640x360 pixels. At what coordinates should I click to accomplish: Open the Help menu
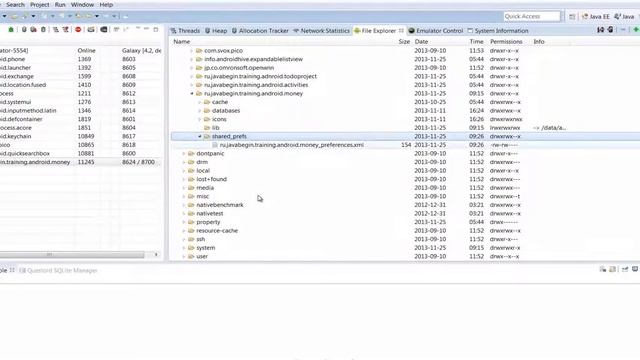[106, 5]
